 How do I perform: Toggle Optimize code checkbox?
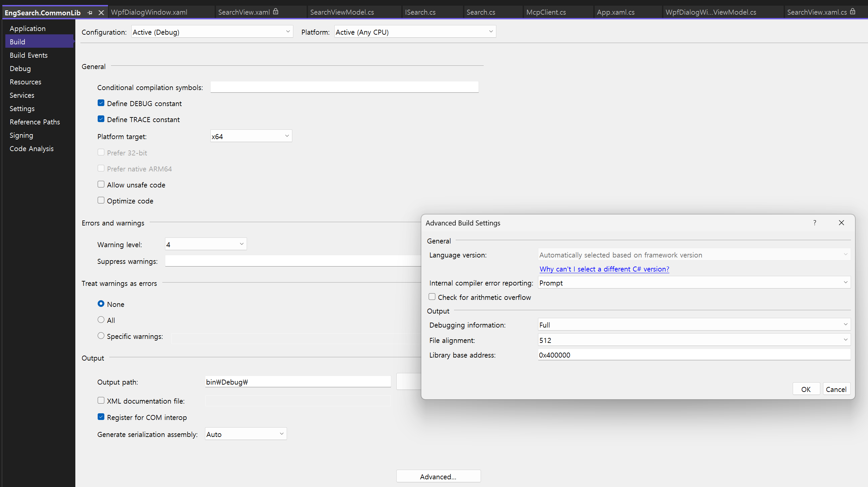tap(101, 200)
